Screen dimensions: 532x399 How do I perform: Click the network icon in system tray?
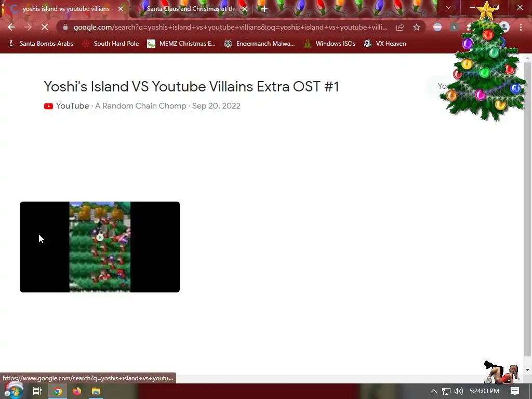click(x=446, y=391)
